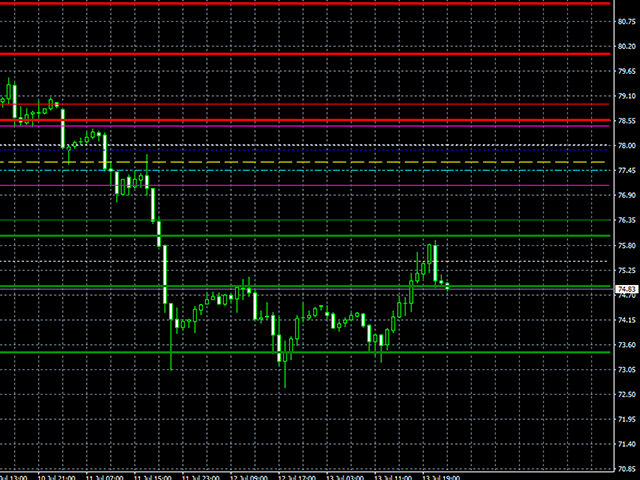
Task: Click the 71.95 price axis label
Action: click(627, 420)
